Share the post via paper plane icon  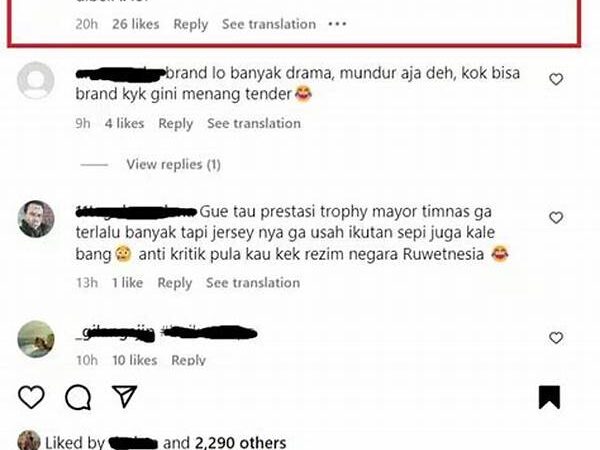pyautogui.click(x=124, y=396)
